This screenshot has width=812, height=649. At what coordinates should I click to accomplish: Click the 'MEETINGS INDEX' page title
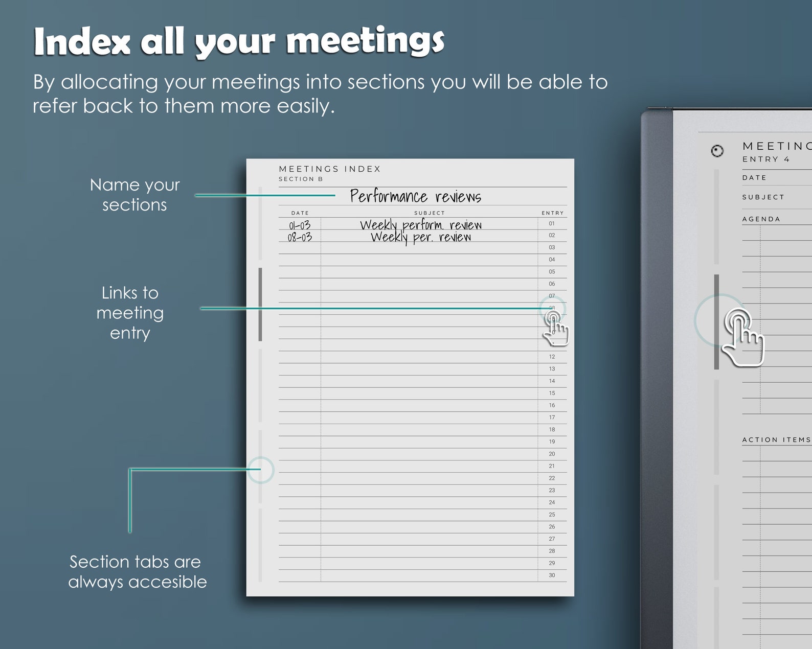point(330,169)
